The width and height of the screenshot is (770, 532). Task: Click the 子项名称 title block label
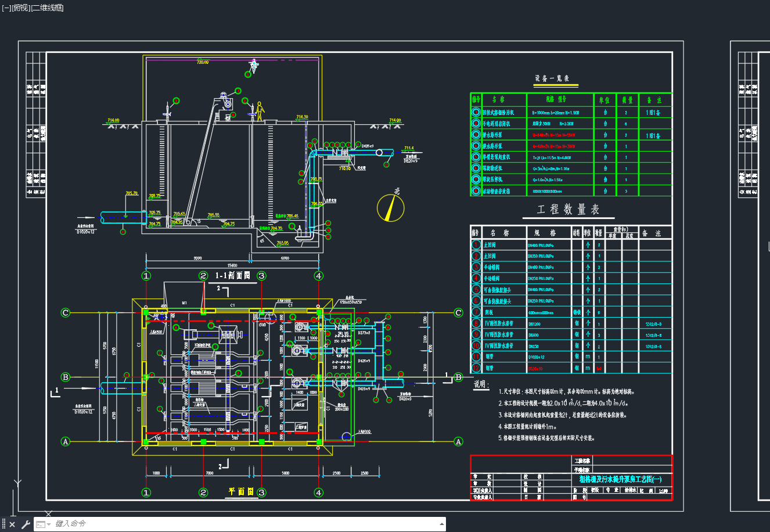(x=582, y=469)
